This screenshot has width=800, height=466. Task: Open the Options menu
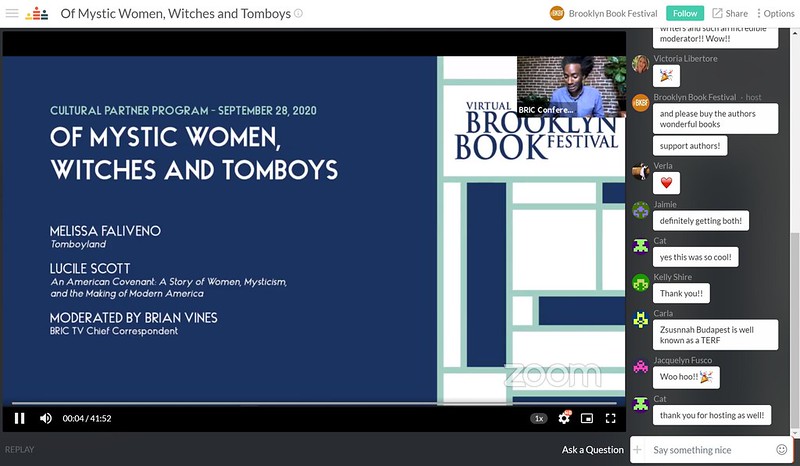pos(776,13)
